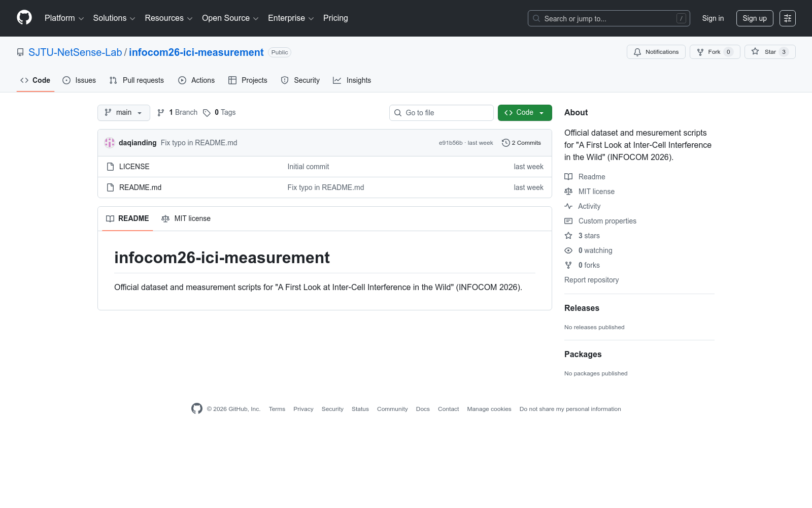Select the MIT license tab in file viewer

(x=186, y=218)
